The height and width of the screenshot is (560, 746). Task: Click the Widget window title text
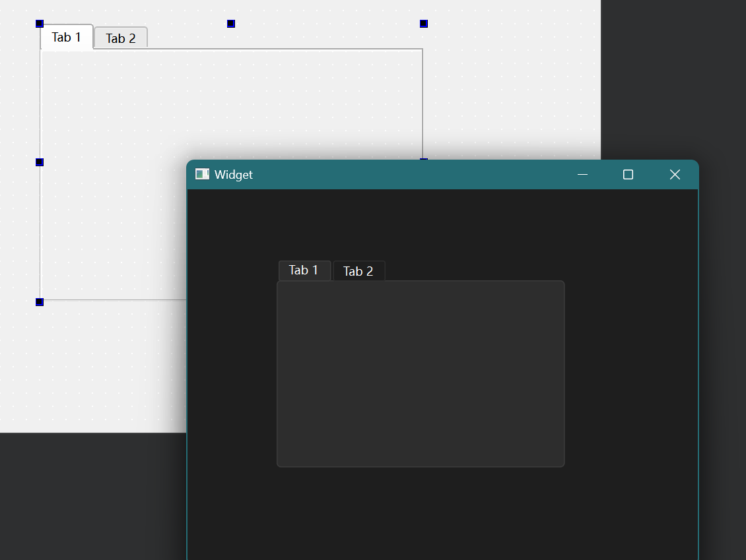tap(234, 175)
